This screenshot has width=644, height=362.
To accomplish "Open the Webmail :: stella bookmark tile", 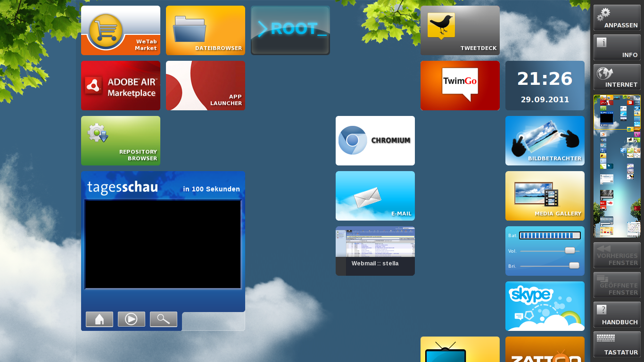I will pos(375,251).
